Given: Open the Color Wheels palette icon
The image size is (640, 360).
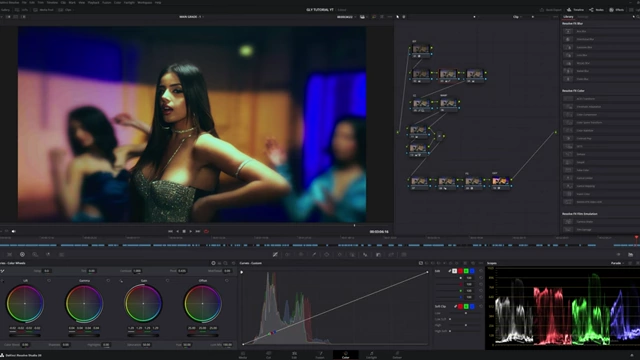Looking at the screenshot, I should (x=22, y=254).
